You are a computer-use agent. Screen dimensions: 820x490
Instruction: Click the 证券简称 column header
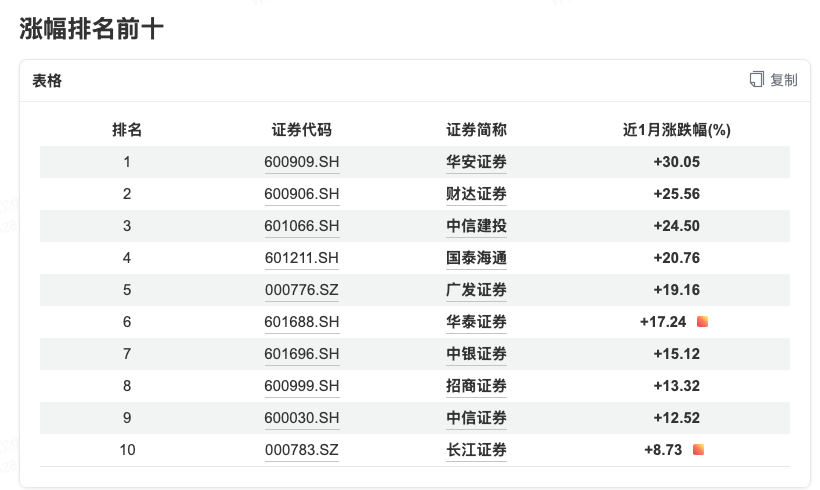[476, 130]
